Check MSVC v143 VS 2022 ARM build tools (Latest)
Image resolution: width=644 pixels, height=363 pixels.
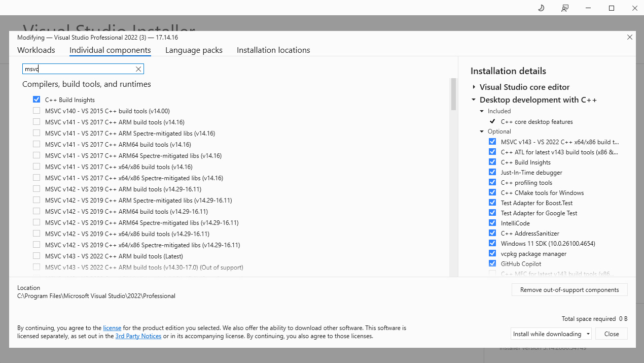[37, 256]
